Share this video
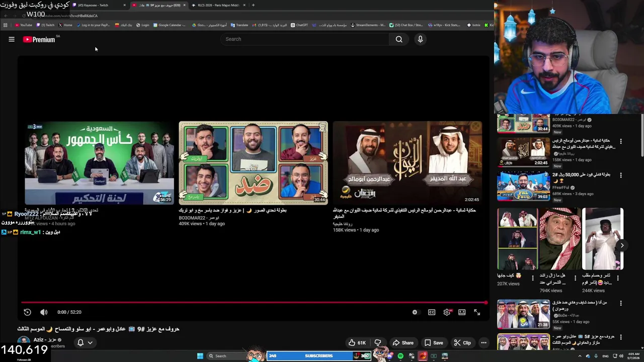This screenshot has width=644, height=362. click(403, 343)
